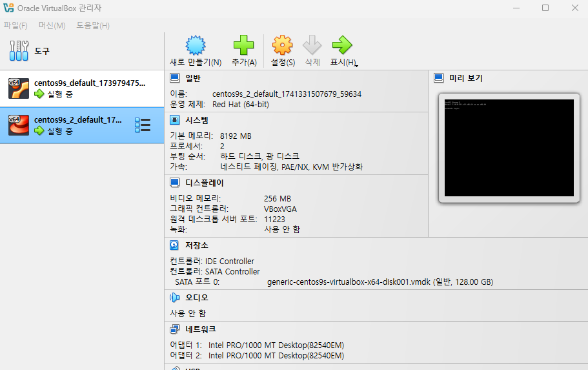Open Settings (설정) orange gear icon
The height and width of the screenshot is (370, 588).
[x=282, y=45]
